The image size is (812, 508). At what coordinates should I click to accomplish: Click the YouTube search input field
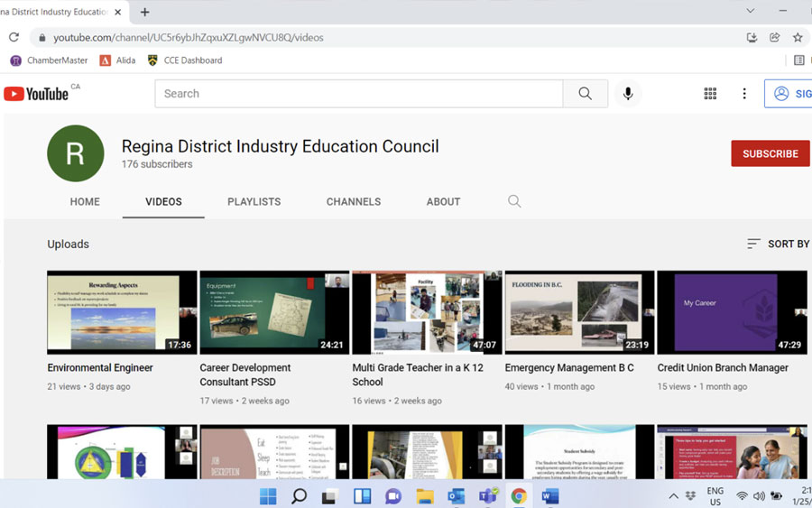tap(358, 94)
